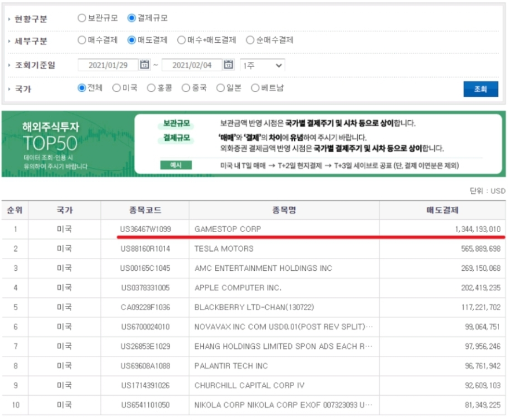Screen dimensions: 509x420
Task: Click the APPLE COMPUTER INC. stock name
Action: (238, 288)
